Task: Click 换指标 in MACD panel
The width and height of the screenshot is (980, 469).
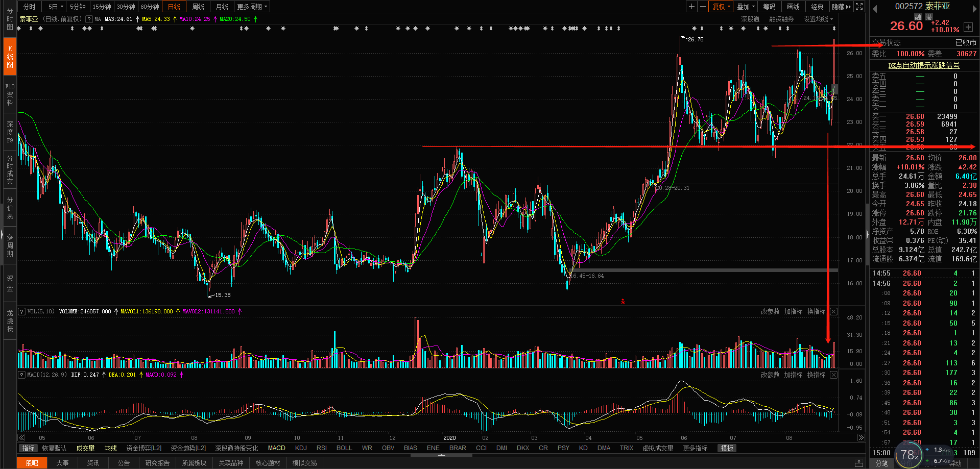Action: click(x=816, y=375)
